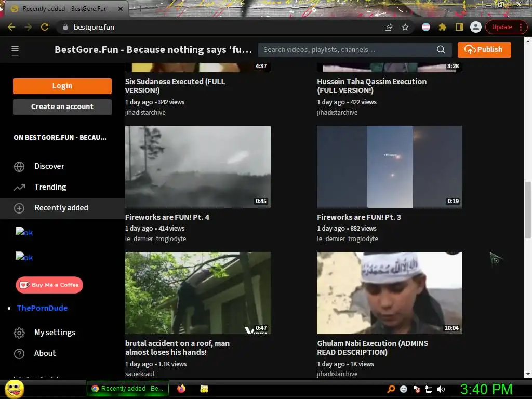
Task: Open the roof accident video thumbnail
Action: 198,293
